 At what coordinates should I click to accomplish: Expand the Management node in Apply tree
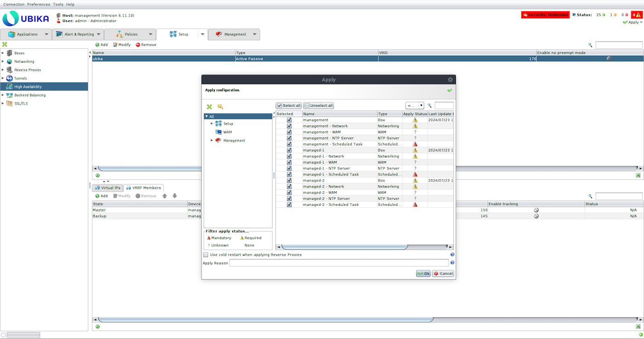click(212, 140)
